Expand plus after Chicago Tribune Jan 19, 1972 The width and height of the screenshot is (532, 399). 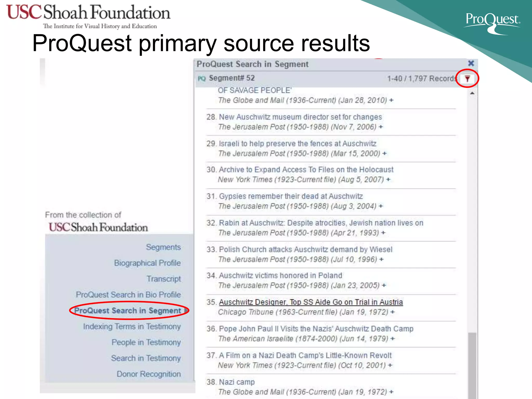(x=393, y=312)
